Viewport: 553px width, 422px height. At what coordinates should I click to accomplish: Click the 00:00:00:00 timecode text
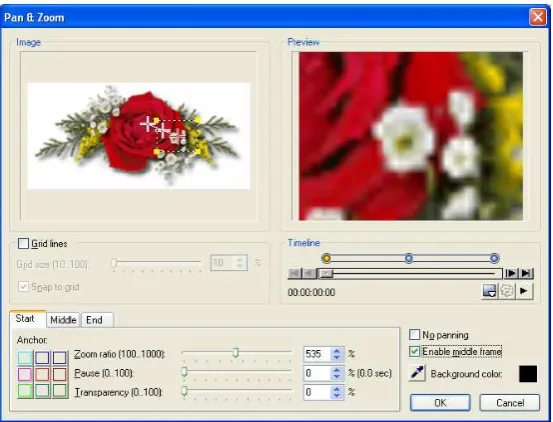click(311, 292)
